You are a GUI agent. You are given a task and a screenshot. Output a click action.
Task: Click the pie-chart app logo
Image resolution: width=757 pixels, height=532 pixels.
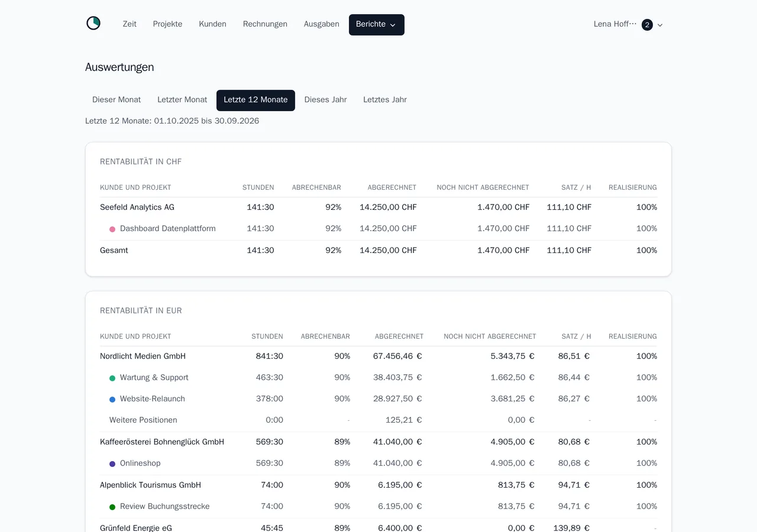tap(93, 24)
